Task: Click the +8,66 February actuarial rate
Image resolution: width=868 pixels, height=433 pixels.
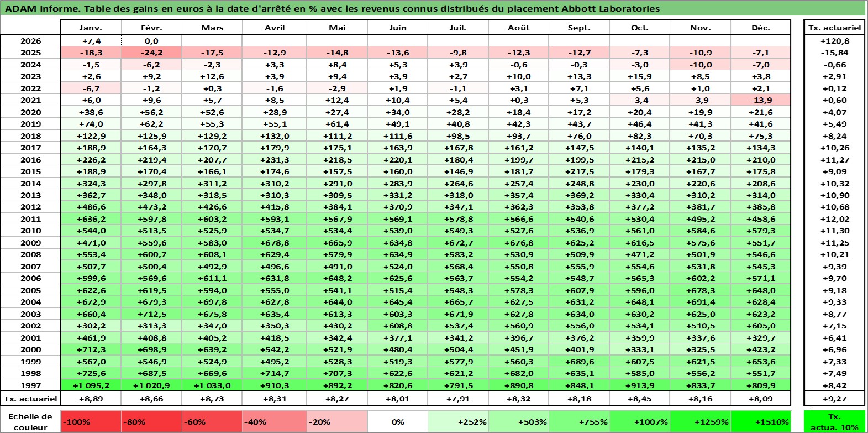Action: (x=151, y=399)
